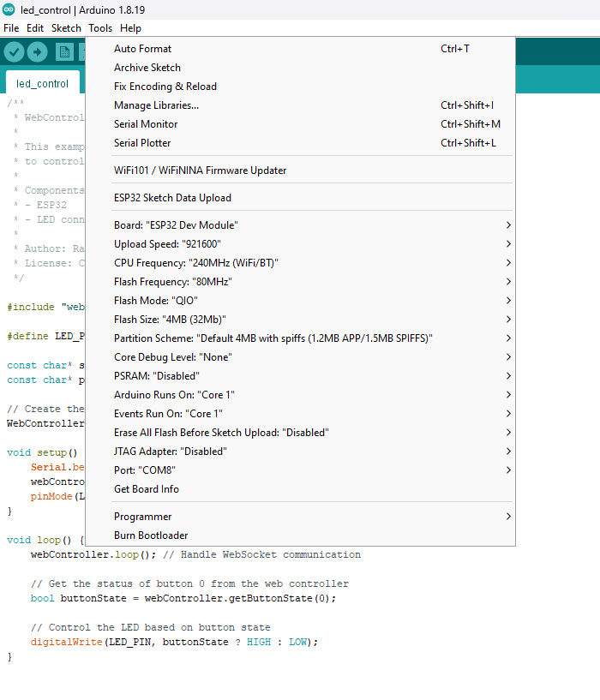Launch WiFi101 / WiFiNINA Firmware Updater

pyautogui.click(x=300, y=171)
